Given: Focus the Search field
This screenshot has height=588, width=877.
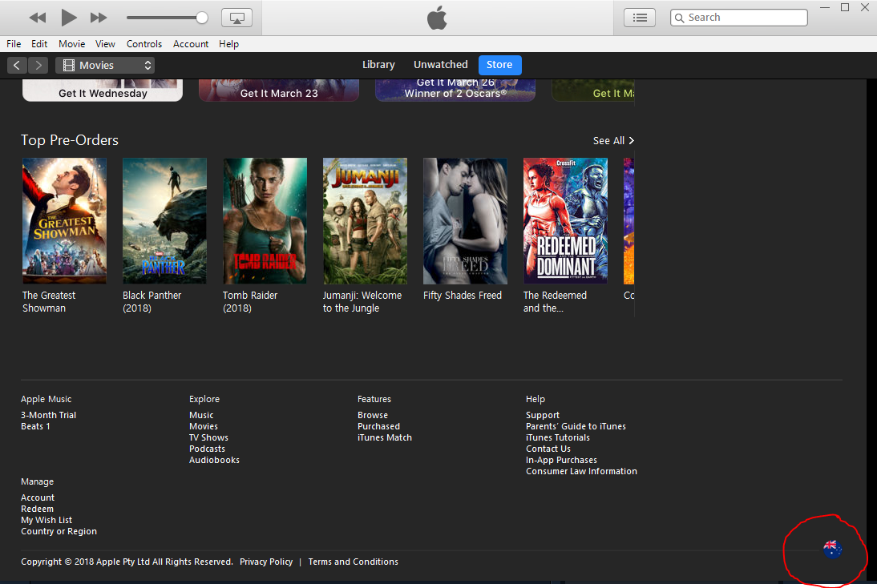Looking at the screenshot, I should point(739,18).
